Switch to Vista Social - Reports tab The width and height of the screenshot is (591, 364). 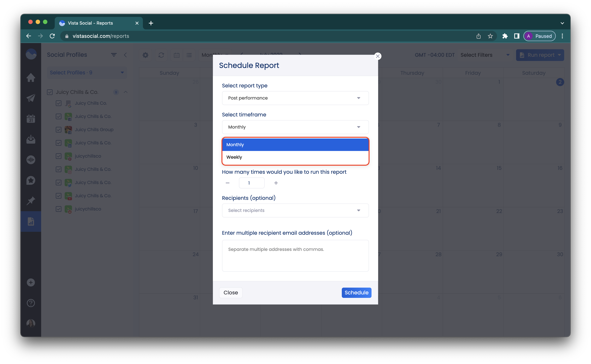pos(99,23)
